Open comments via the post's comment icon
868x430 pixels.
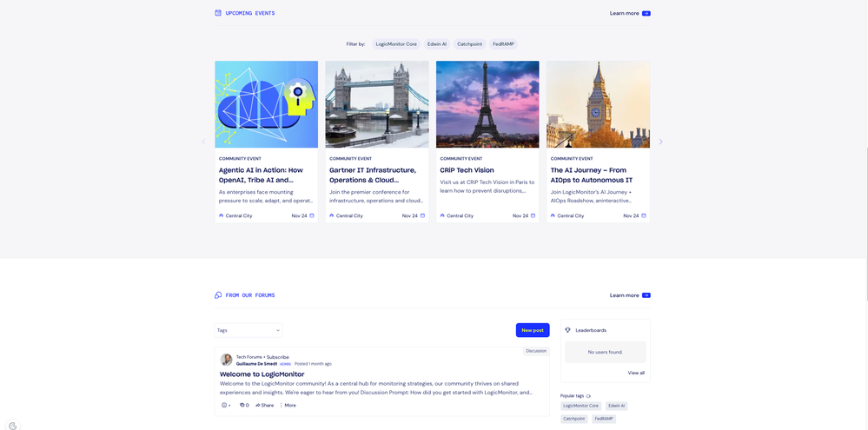point(244,405)
